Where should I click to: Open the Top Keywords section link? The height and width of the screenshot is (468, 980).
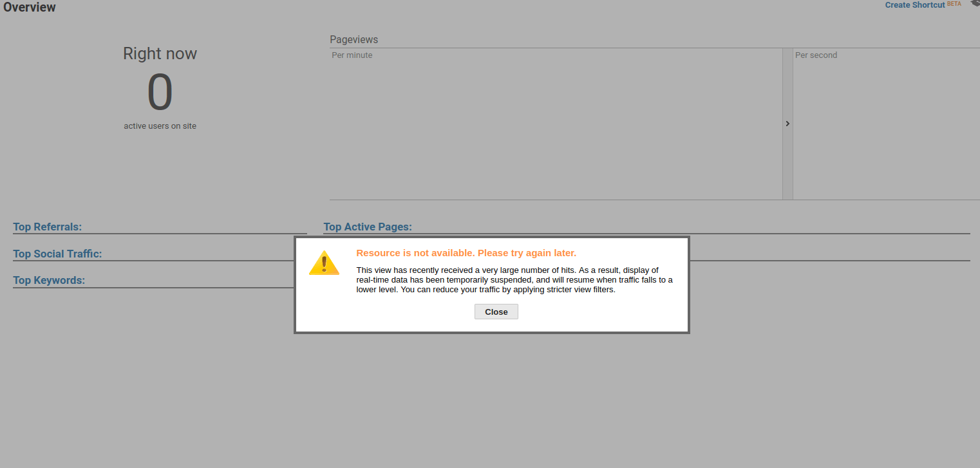49,281
